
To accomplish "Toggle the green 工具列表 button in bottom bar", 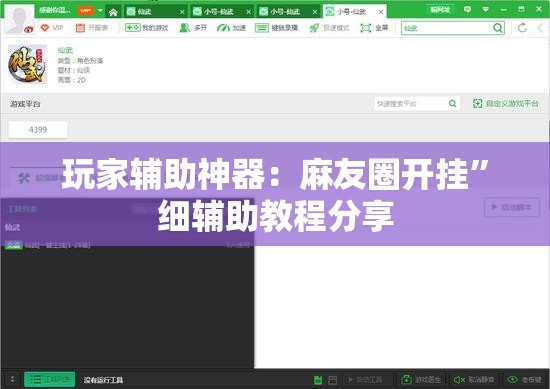I will (x=49, y=380).
